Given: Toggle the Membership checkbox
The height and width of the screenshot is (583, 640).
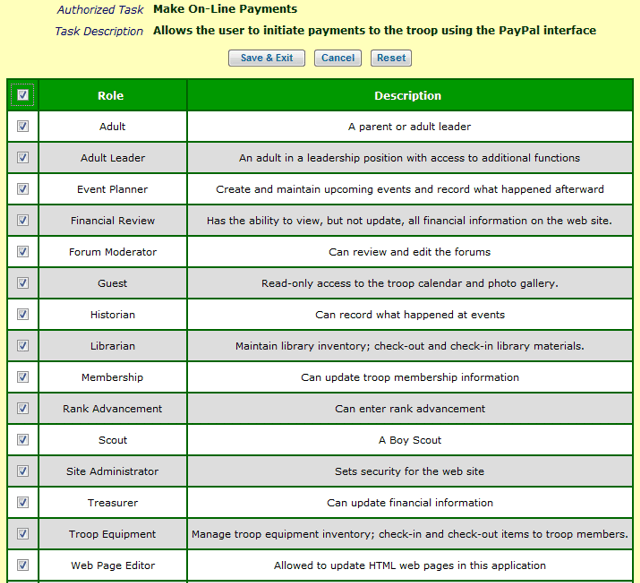Looking at the screenshot, I should [23, 377].
